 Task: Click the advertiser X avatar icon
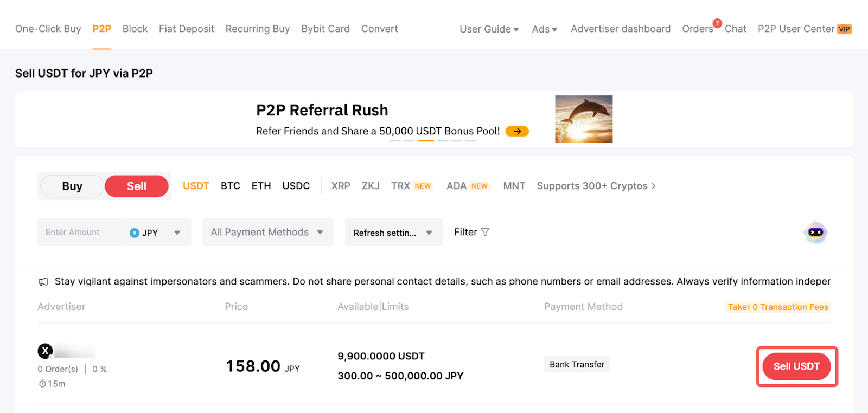(45, 351)
